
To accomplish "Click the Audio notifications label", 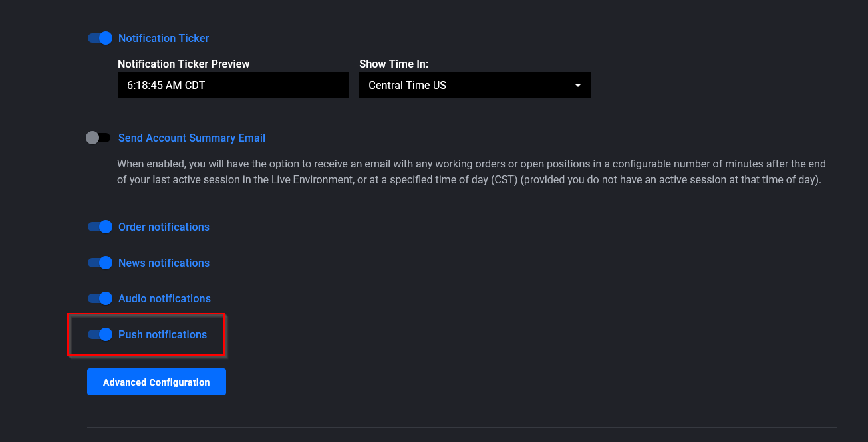I will pos(164,298).
